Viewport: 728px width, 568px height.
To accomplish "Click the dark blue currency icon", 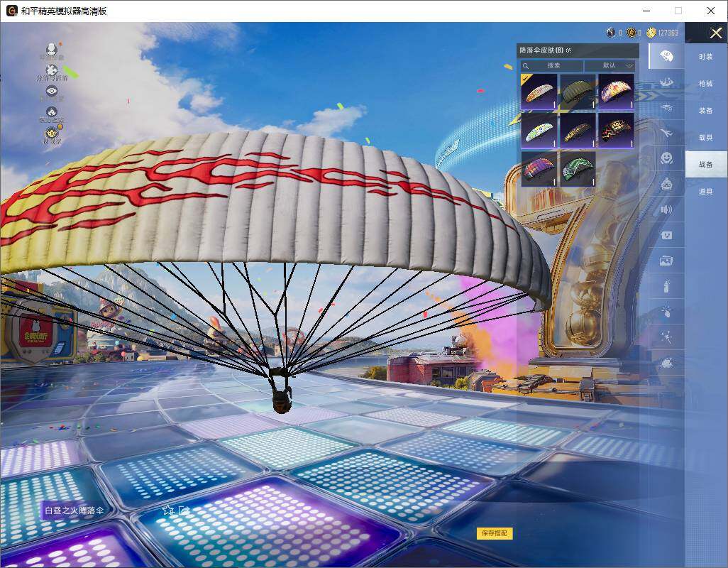I will (610, 33).
